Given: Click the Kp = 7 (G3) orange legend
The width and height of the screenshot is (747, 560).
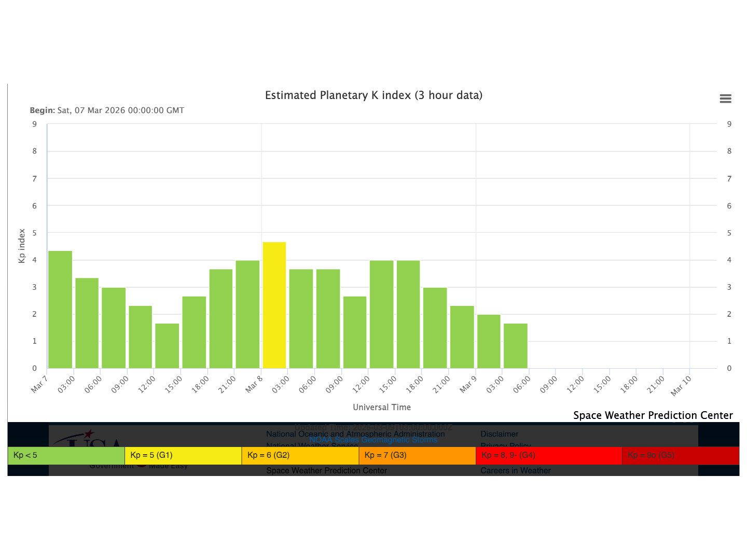Looking at the screenshot, I should click(417, 455).
